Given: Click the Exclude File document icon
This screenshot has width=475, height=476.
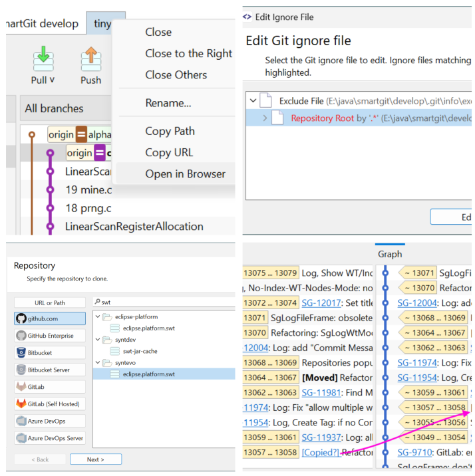Looking at the screenshot, I should click(265, 100).
